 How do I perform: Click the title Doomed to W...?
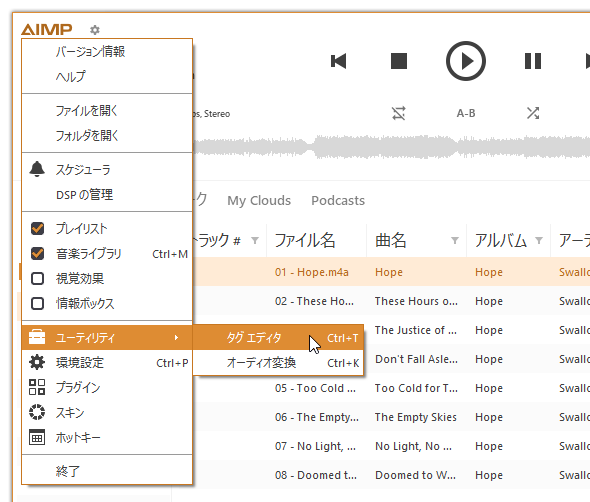(x=415, y=475)
